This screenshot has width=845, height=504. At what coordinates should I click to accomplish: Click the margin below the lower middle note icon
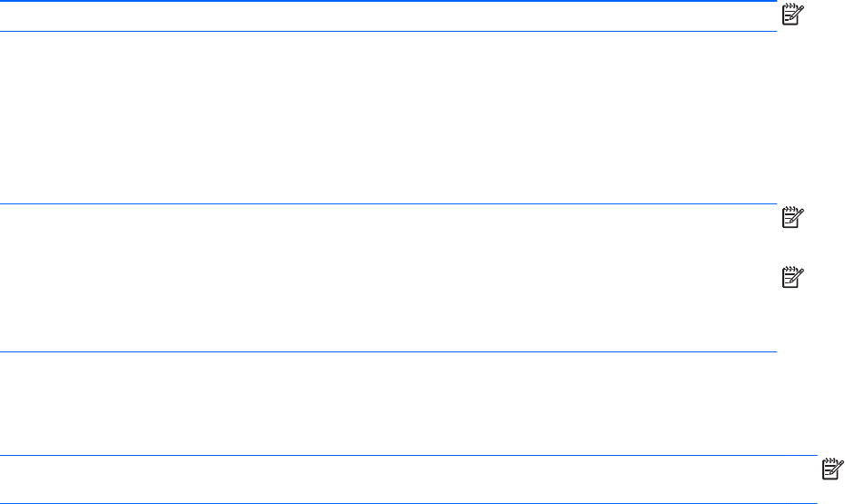coord(792,318)
